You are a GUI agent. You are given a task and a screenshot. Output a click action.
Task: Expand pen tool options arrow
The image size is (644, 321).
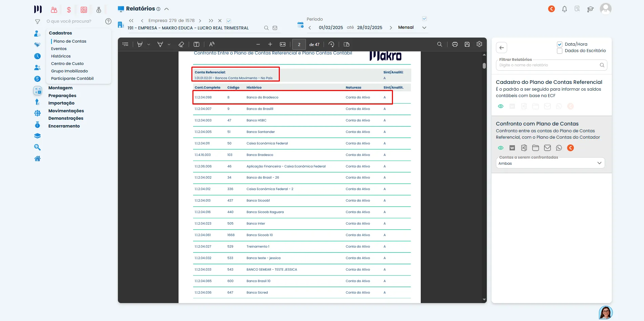tap(169, 44)
